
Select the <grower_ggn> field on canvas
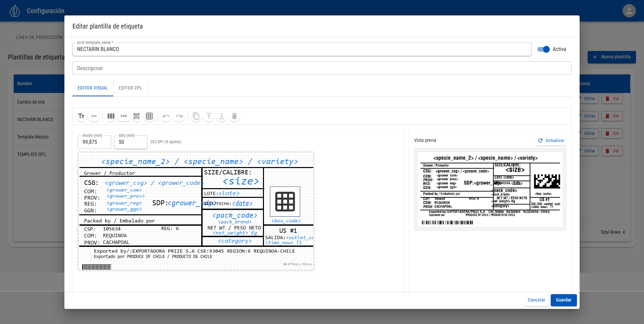124,209
